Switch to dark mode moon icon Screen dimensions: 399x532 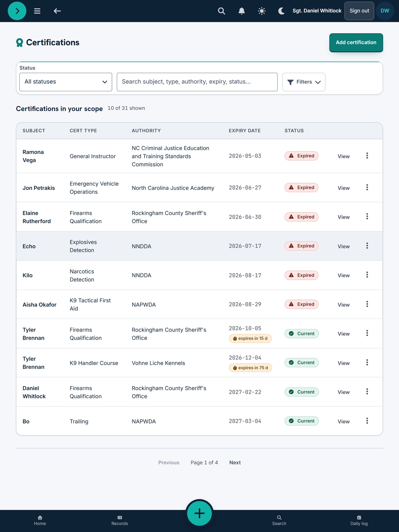281,11
